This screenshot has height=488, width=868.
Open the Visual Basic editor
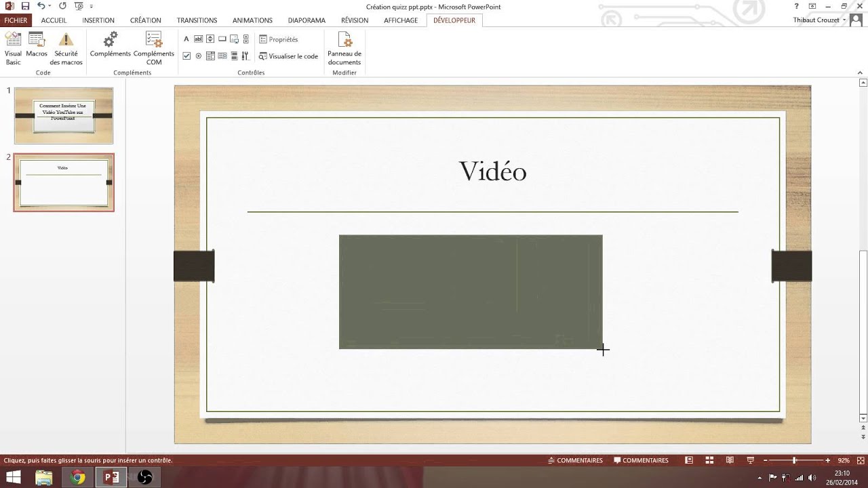pyautogui.click(x=13, y=48)
